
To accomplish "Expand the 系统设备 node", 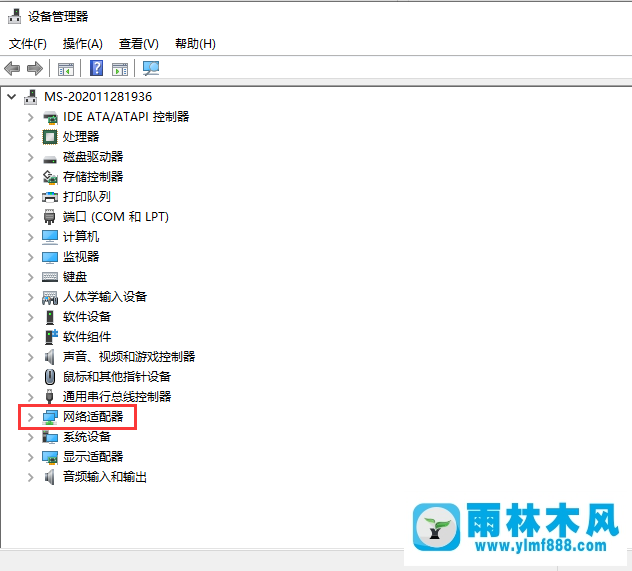I will (31, 437).
